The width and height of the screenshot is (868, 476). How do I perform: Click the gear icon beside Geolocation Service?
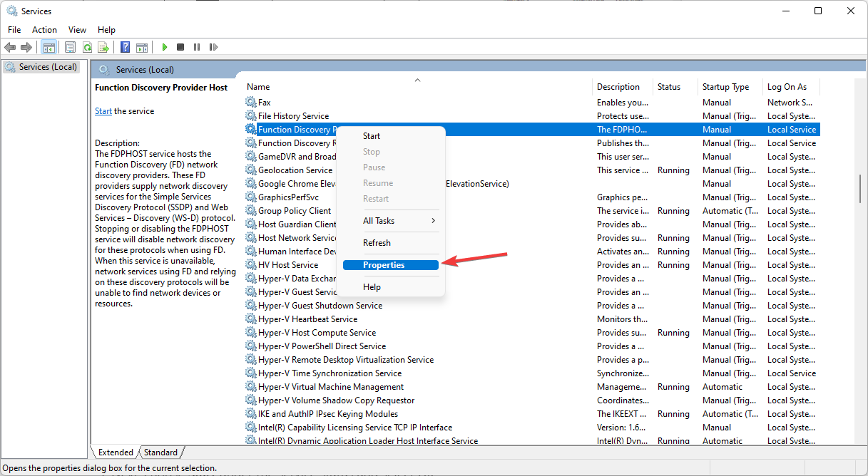(250, 170)
